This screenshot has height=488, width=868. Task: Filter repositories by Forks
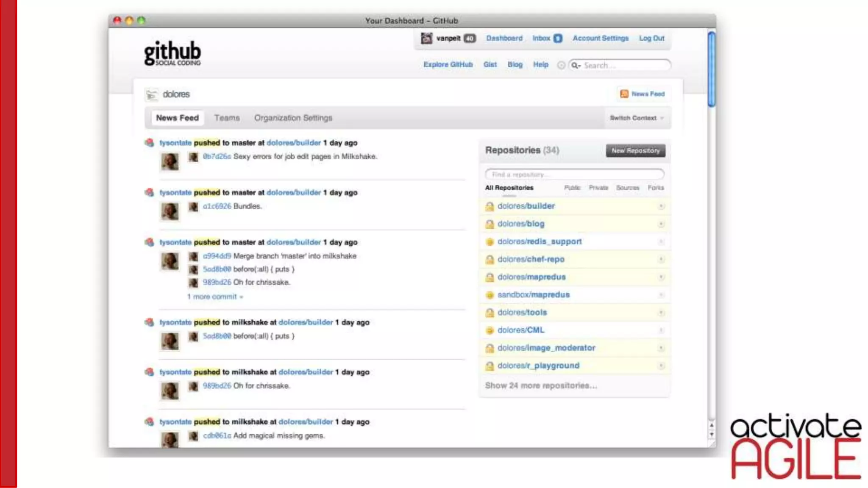[655, 188]
